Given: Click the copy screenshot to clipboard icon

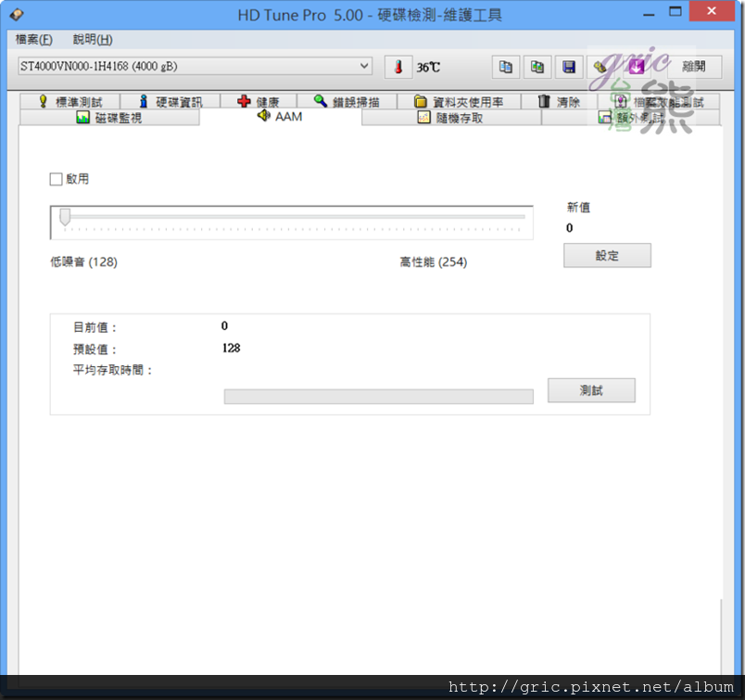Looking at the screenshot, I should tap(537, 67).
